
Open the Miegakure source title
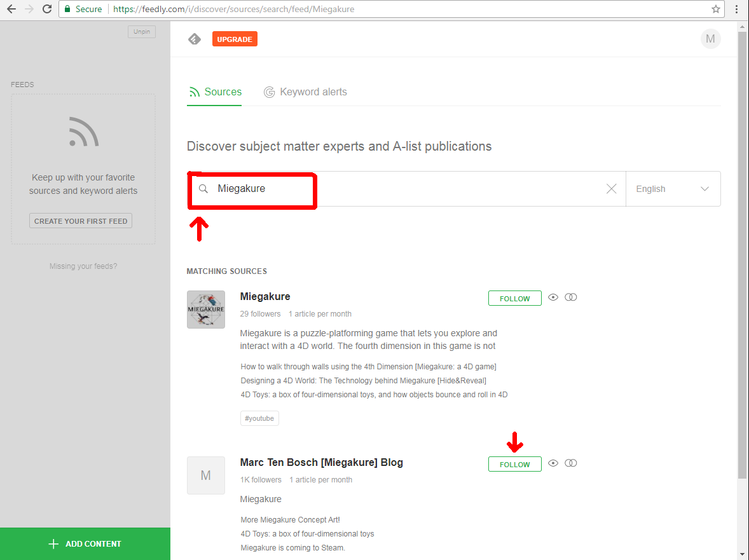click(265, 296)
